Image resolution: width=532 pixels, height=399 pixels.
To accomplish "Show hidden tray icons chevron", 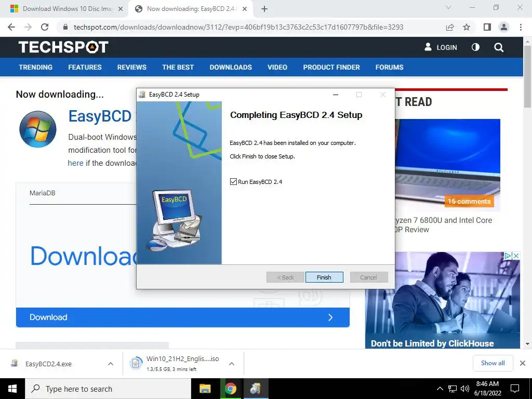I will (440, 389).
